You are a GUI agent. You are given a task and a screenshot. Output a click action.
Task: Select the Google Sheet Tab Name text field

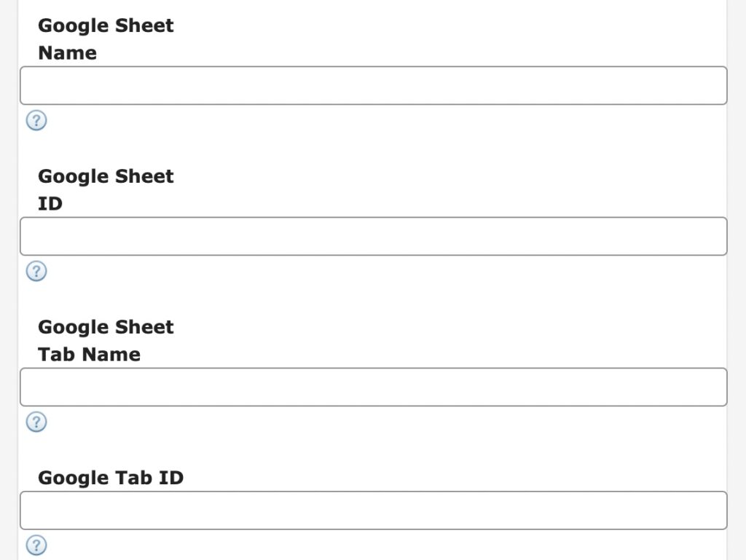(x=373, y=387)
